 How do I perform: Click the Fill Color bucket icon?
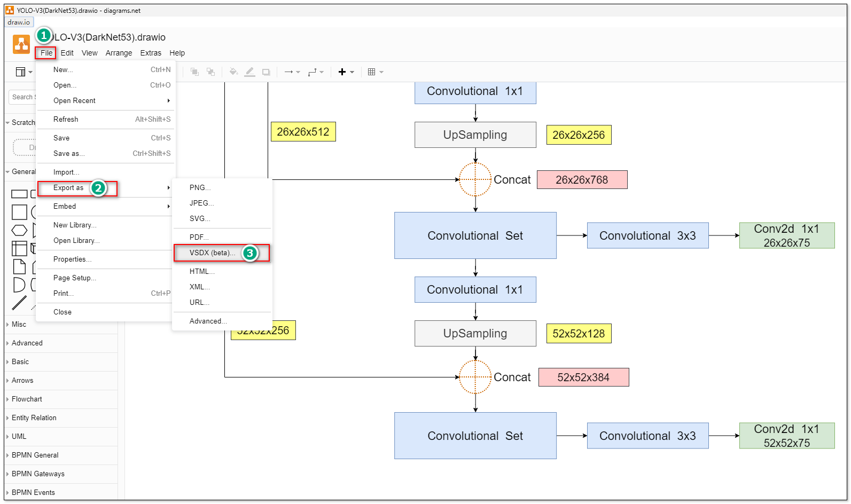tap(233, 72)
